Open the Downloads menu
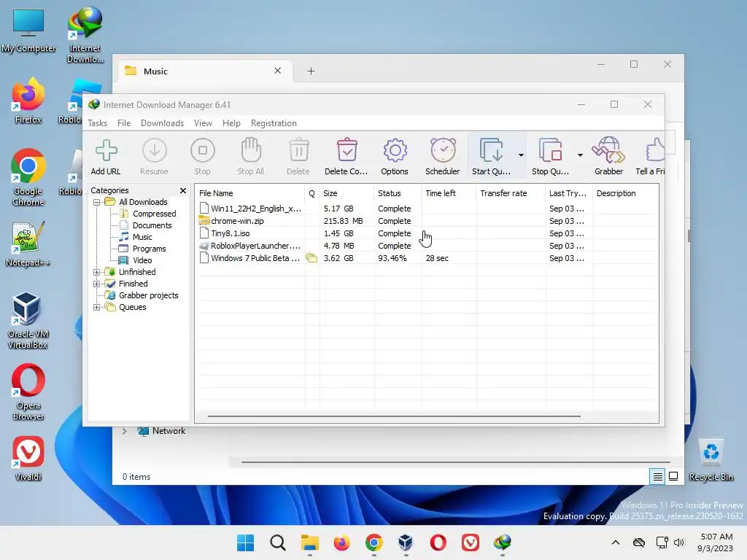The height and width of the screenshot is (560, 747). click(162, 123)
